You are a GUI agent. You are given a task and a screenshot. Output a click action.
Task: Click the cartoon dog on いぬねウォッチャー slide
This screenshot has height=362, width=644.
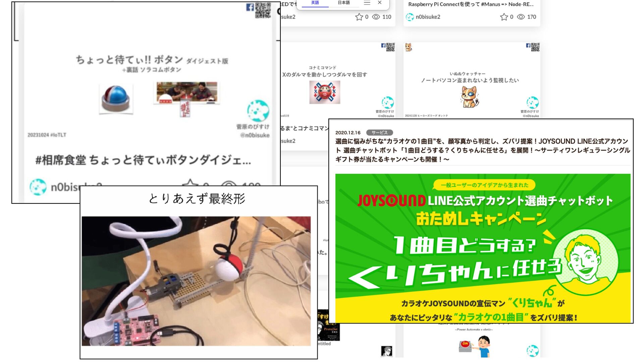point(469,97)
